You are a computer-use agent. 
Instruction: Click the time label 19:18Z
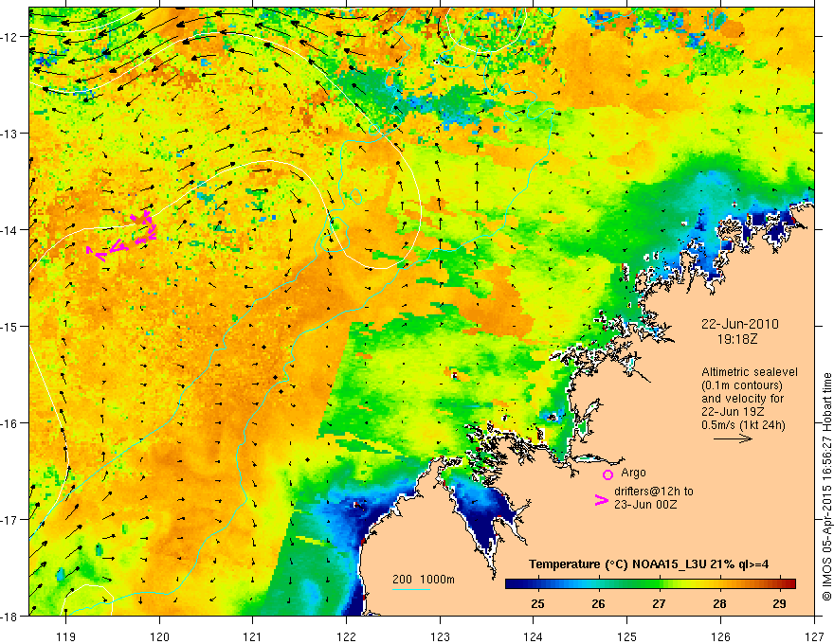click(x=737, y=338)
